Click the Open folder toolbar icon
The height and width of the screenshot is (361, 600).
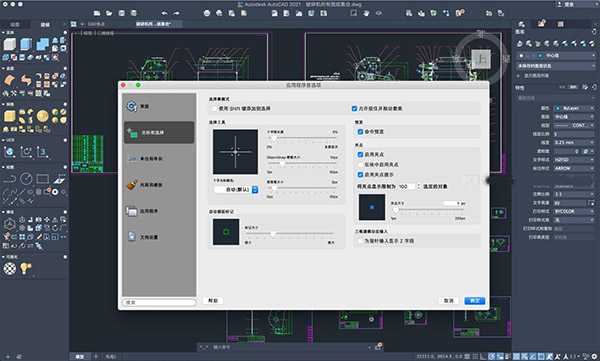[109, 13]
